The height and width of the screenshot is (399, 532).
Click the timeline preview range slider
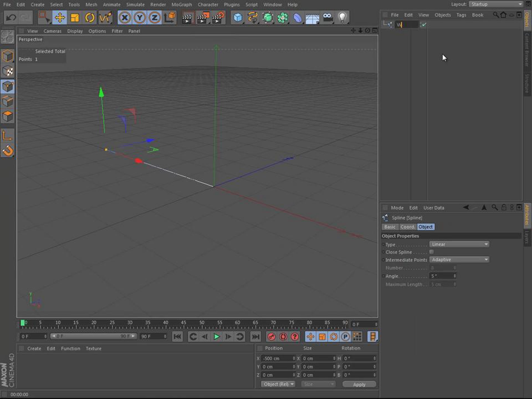(94, 336)
